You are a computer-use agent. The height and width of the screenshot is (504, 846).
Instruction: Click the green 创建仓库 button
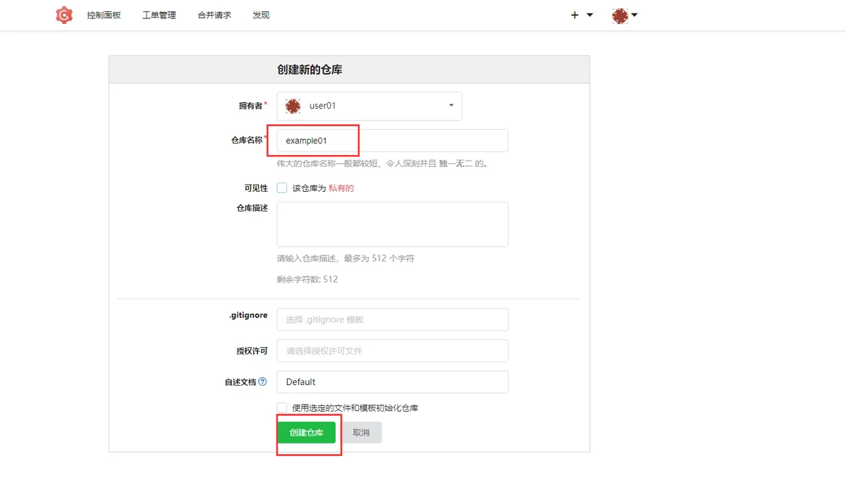point(307,433)
